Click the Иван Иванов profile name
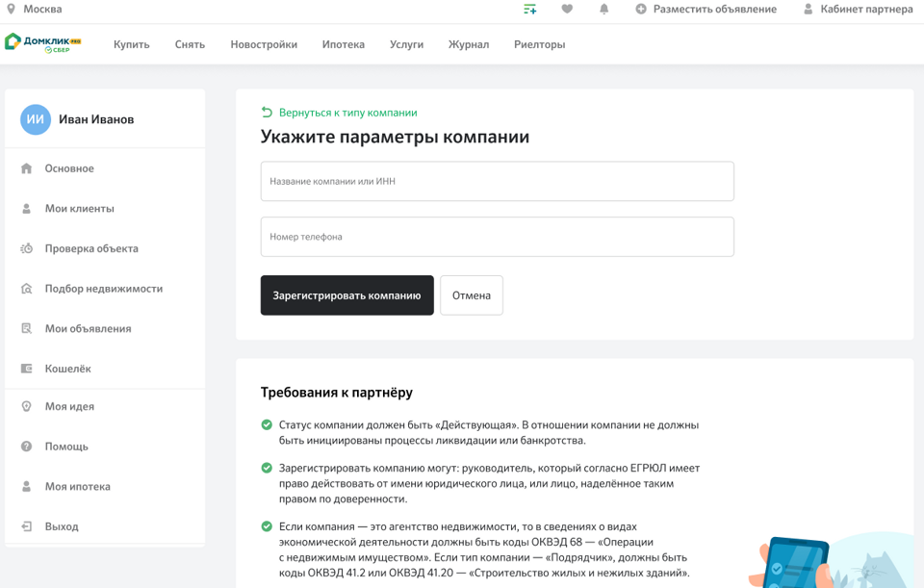The height and width of the screenshot is (588, 924). 96,119
